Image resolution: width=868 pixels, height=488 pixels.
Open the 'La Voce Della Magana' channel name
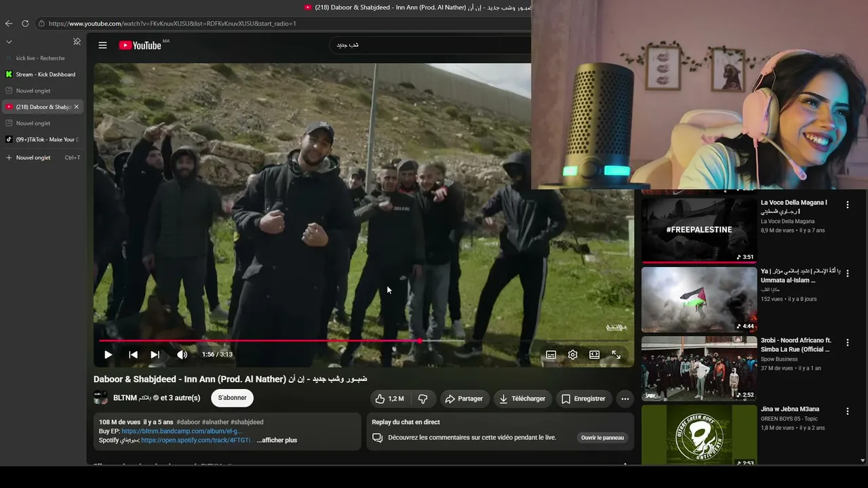(x=787, y=222)
